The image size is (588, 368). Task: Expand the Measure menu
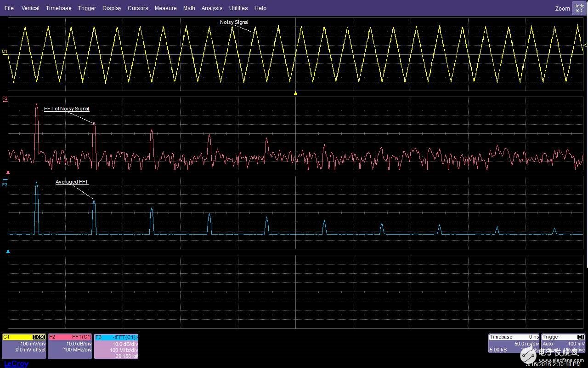[165, 8]
